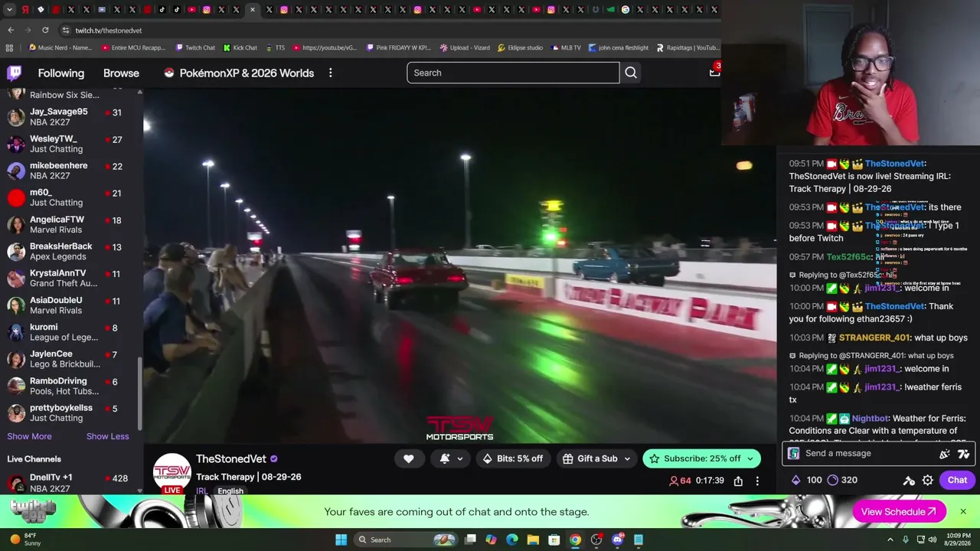The height and width of the screenshot is (551, 980).
Task: Expand the Subscribe options arrow
Action: point(750,459)
